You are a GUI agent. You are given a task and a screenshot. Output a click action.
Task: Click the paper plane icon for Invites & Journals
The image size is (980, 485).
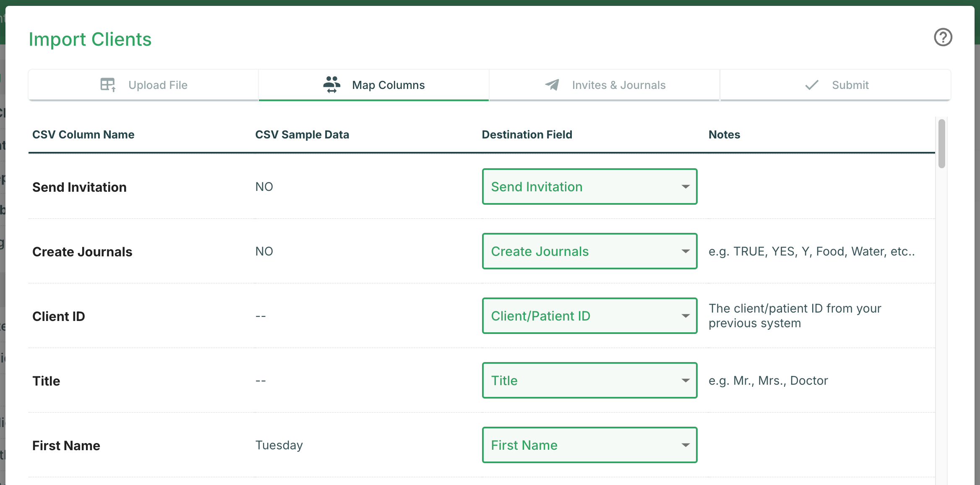(x=552, y=85)
